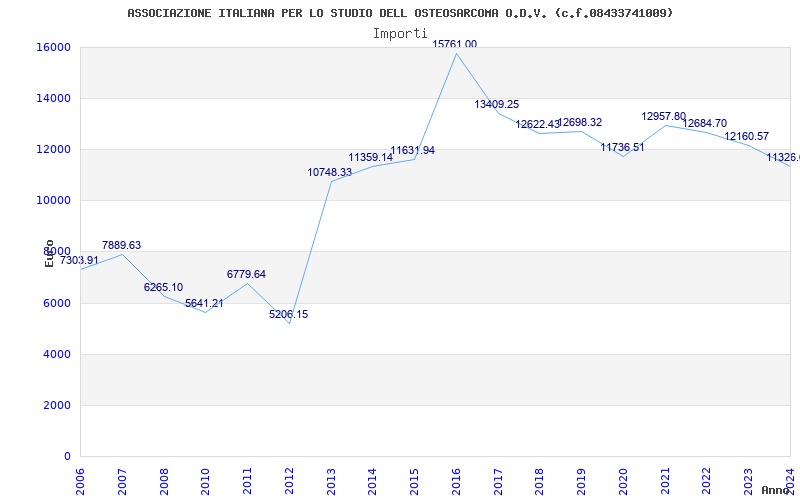800x500 pixels.
Task: Select the 12000 y-axis tick label
Action: (53, 149)
